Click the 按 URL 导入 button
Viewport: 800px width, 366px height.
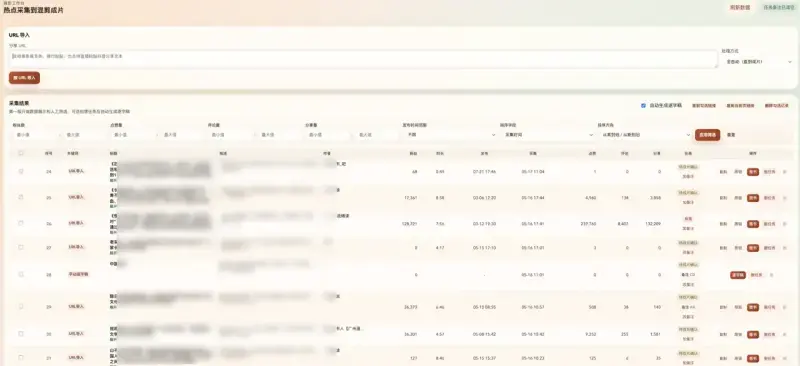tap(24, 78)
